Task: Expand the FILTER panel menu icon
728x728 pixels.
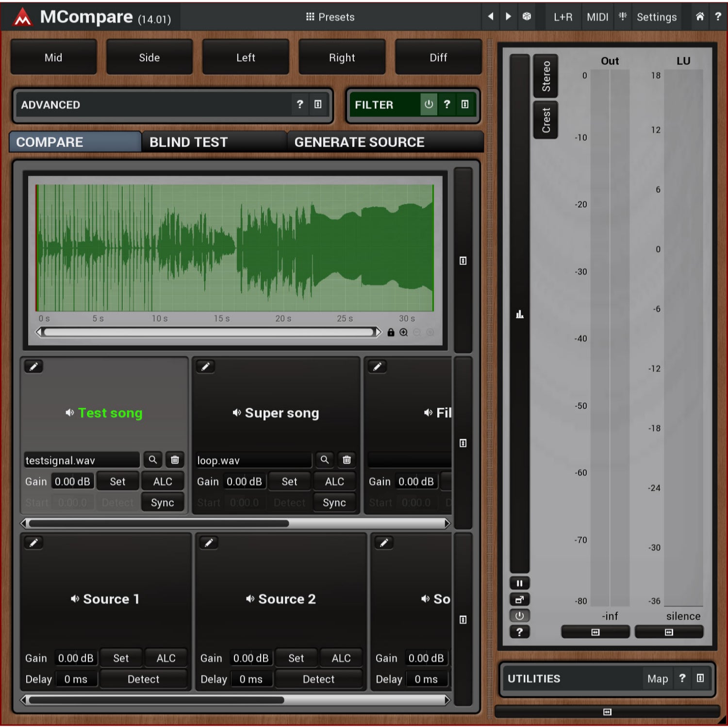Action: coord(465,104)
